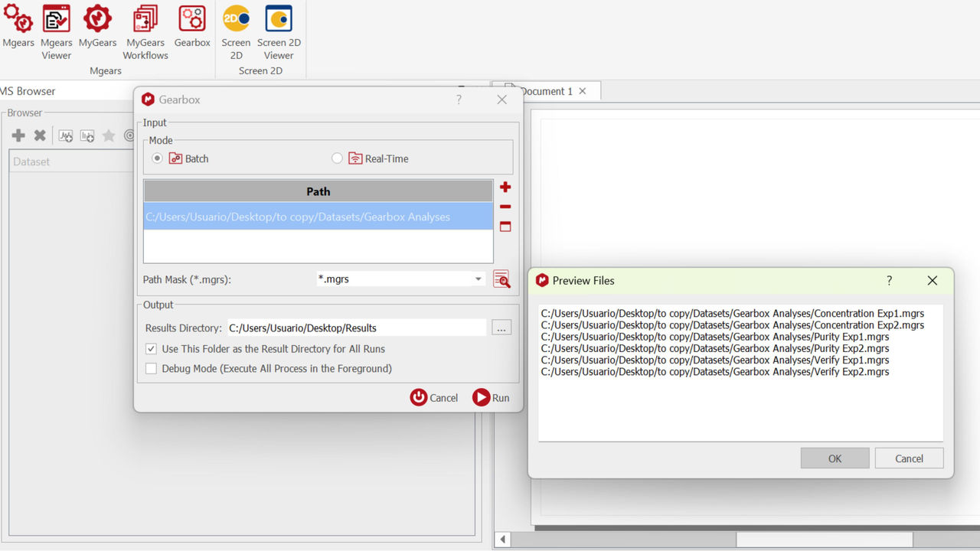Click the Results Directory input field

coord(357,328)
